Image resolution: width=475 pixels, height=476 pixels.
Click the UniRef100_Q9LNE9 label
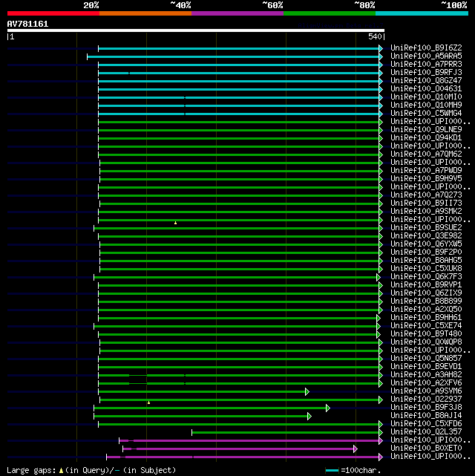click(x=426, y=130)
